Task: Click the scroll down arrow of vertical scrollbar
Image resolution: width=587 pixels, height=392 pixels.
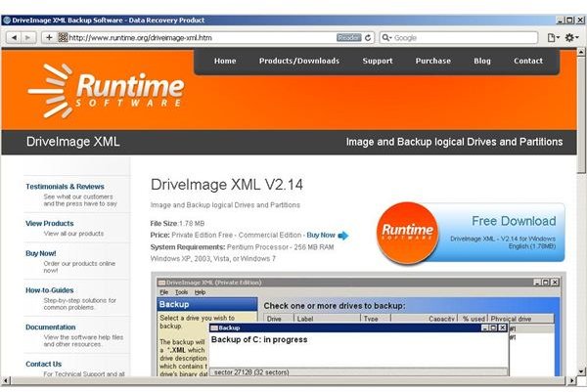Action: (x=581, y=371)
